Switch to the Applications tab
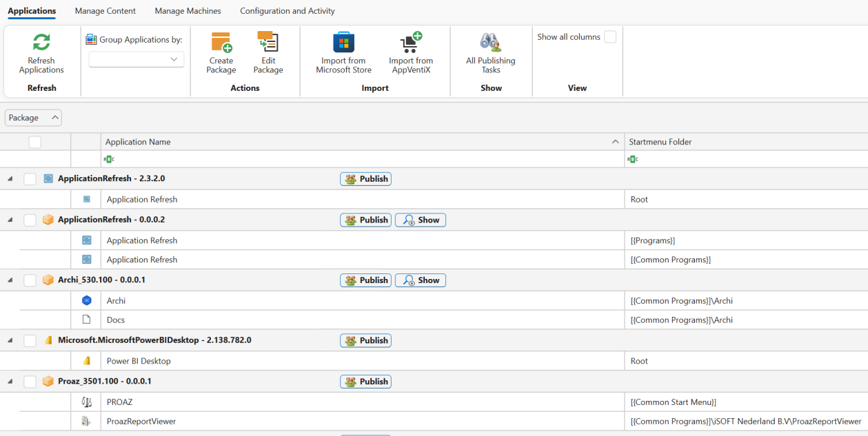868x436 pixels. [32, 11]
